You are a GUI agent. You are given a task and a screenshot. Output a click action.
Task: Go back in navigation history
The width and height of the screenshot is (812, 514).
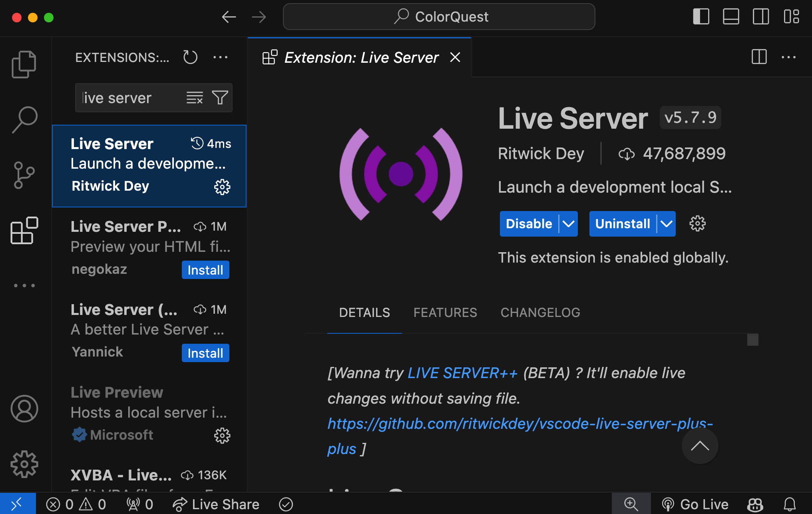pos(229,17)
